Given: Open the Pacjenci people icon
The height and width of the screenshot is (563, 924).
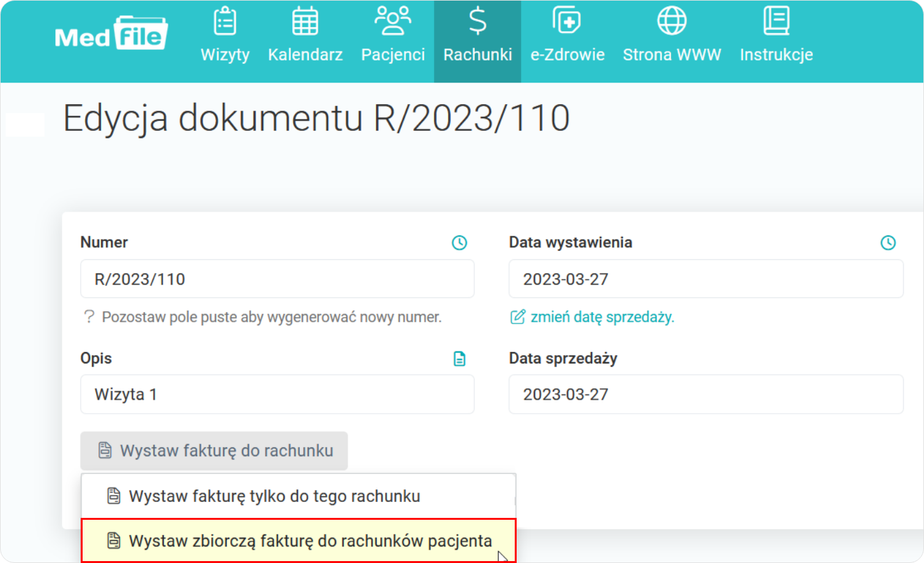Looking at the screenshot, I should (393, 21).
